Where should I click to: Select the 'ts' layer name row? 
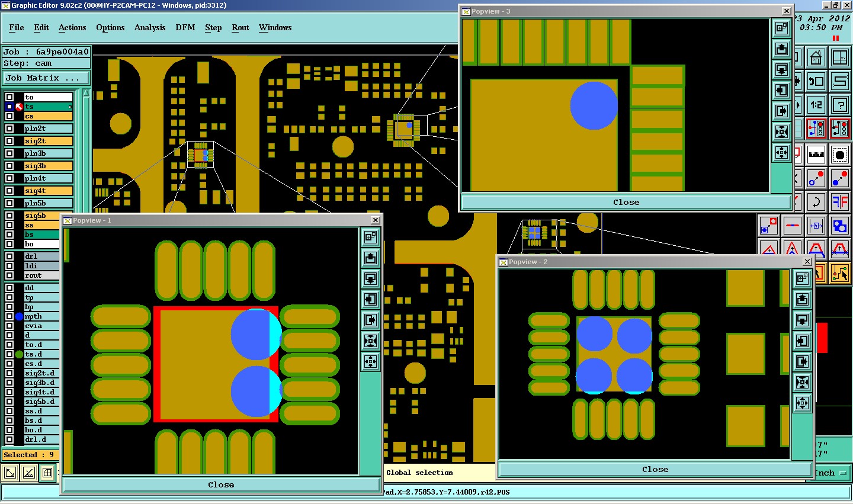tap(48, 107)
